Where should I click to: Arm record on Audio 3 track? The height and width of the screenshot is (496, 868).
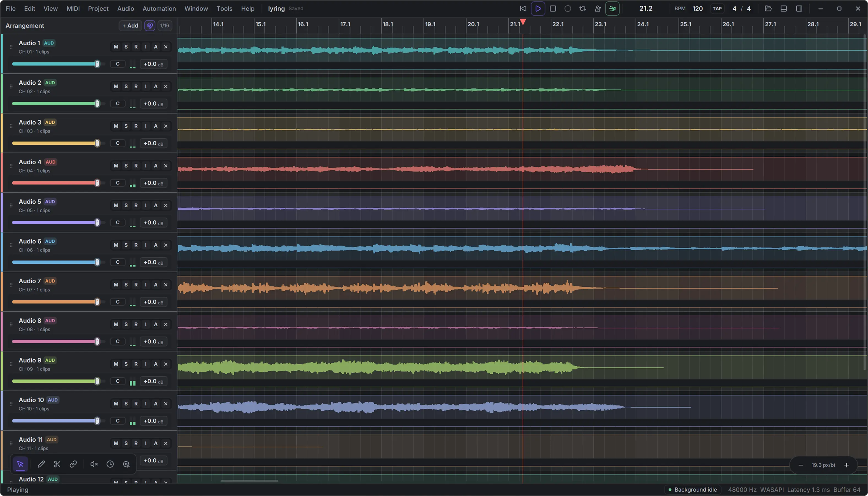(136, 126)
